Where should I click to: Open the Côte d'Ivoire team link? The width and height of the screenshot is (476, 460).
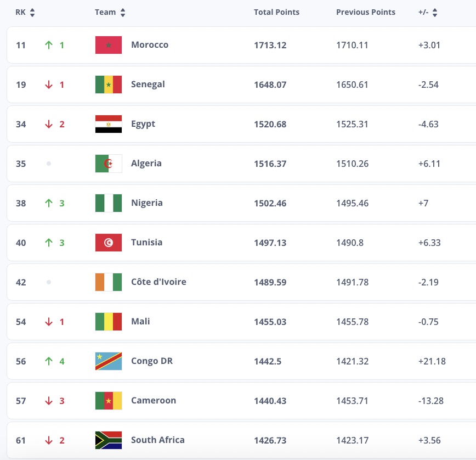[x=158, y=282]
